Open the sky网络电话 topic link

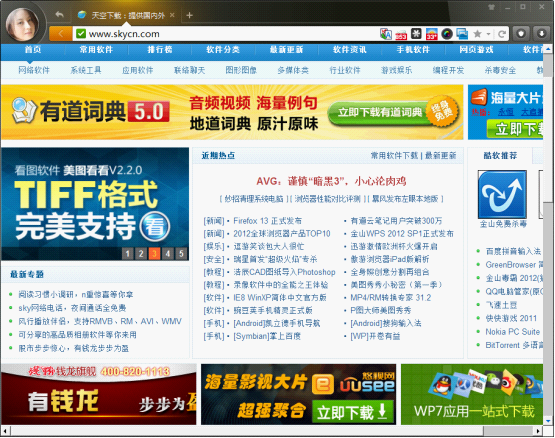(x=72, y=308)
